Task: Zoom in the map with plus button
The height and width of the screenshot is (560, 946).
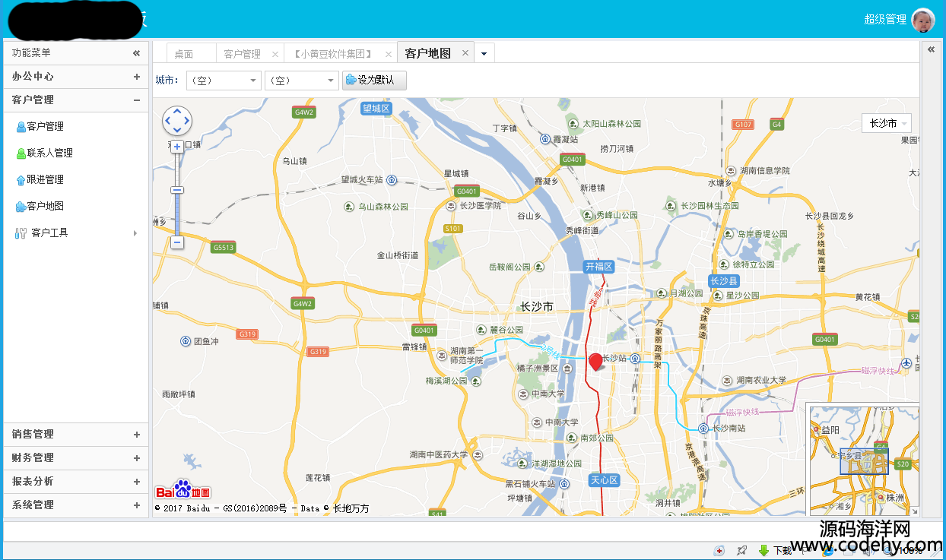Action: coord(177,147)
